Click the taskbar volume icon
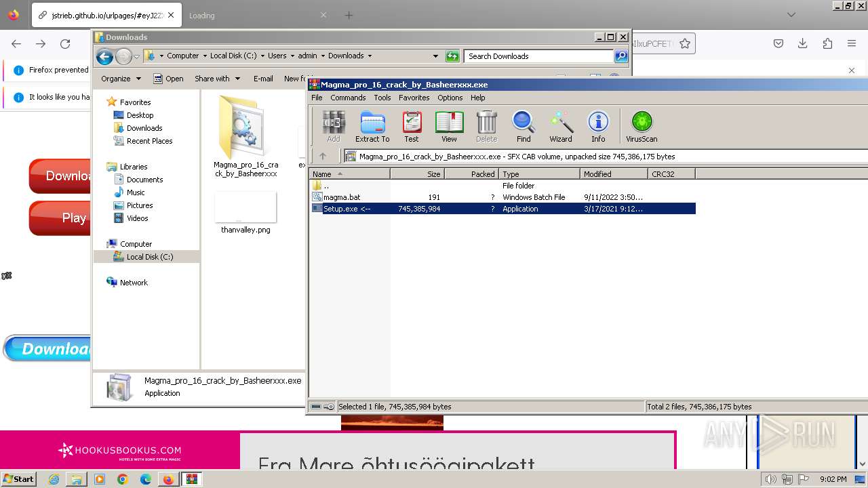The height and width of the screenshot is (488, 868). click(x=770, y=479)
